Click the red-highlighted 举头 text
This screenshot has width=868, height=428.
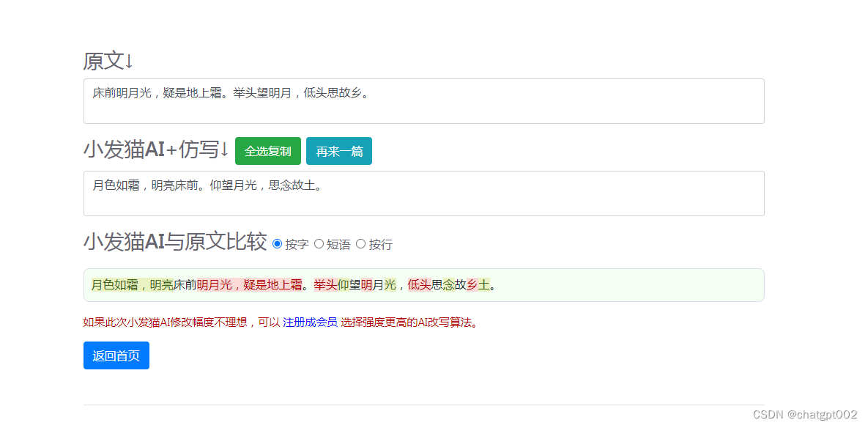point(325,285)
